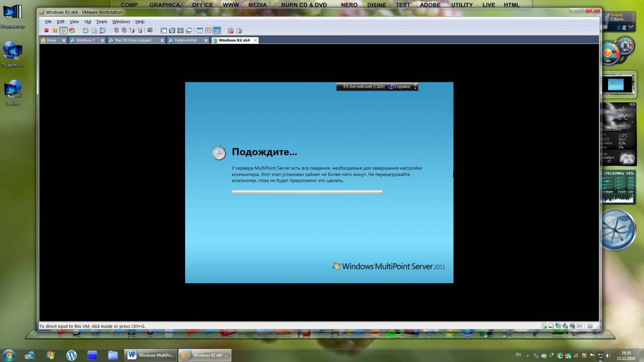Image resolution: width=644 pixels, height=362 pixels.
Task: Open the Edit menu
Action: [x=61, y=22]
